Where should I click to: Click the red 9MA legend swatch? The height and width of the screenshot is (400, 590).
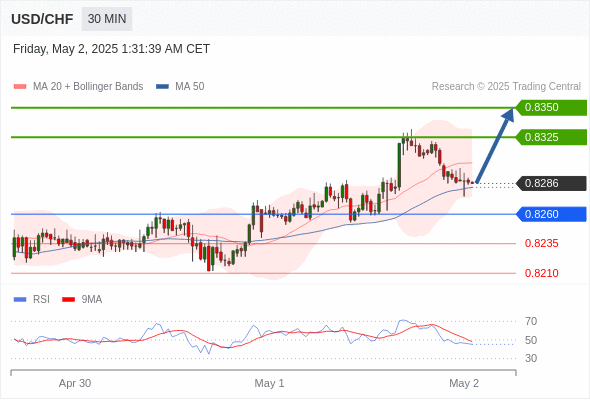(x=68, y=300)
